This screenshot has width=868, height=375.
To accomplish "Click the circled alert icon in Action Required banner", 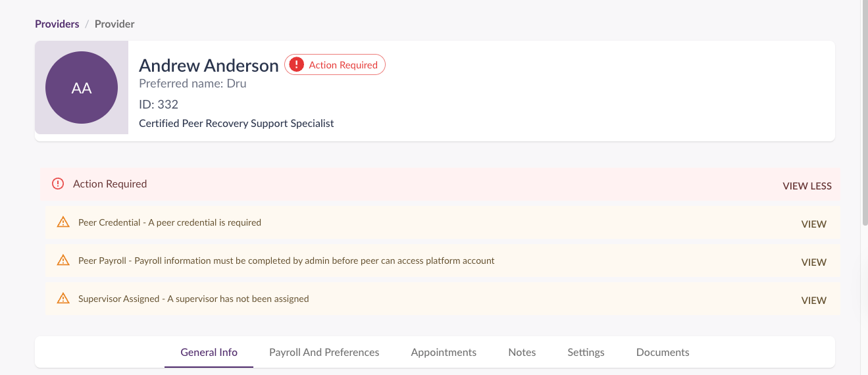I will (x=58, y=184).
